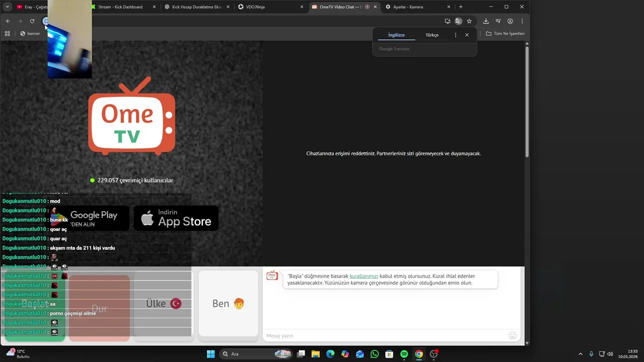The height and width of the screenshot is (362, 644).
Task: Open the banner bookmark
Action: click(30, 34)
